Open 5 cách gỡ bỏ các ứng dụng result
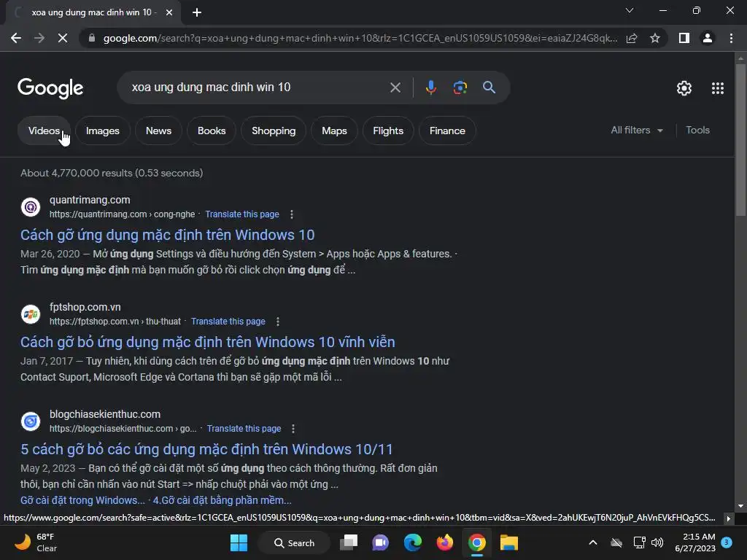The image size is (747, 560). 206,449
